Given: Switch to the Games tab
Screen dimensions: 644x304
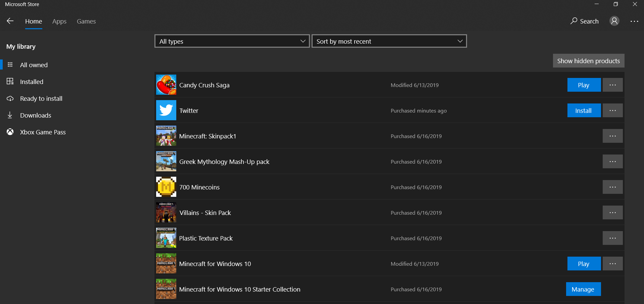Looking at the screenshot, I should point(86,21).
